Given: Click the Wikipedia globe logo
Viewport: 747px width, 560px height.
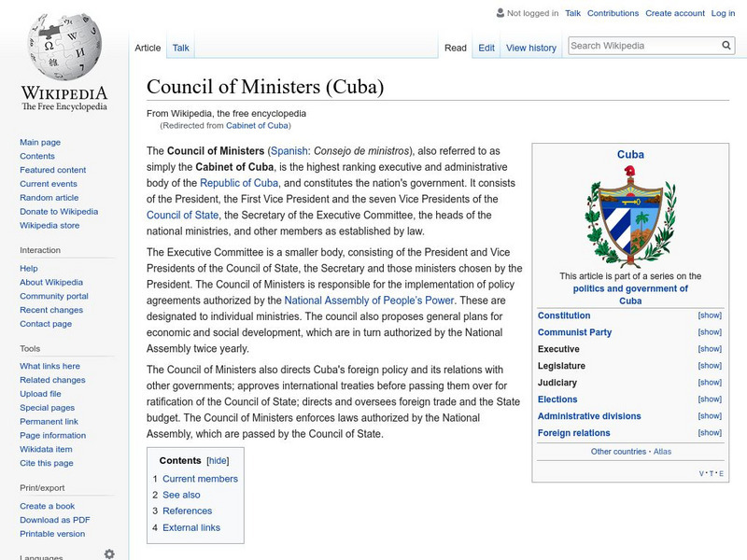Looking at the screenshot, I should 64,47.
